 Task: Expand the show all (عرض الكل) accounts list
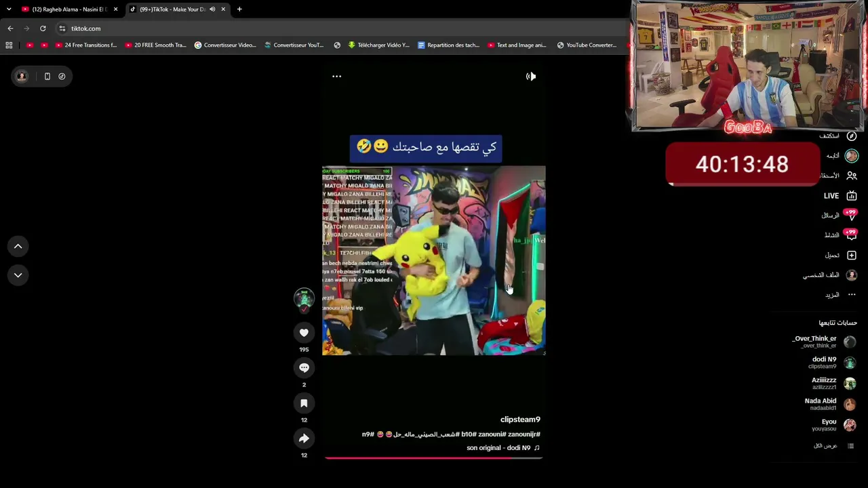click(x=834, y=446)
